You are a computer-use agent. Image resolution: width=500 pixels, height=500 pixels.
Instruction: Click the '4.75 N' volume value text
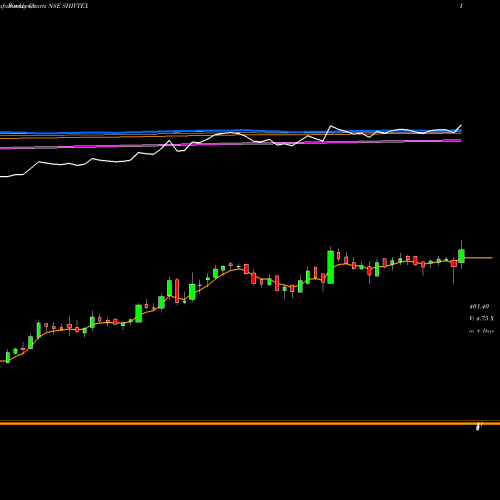pyautogui.click(x=481, y=318)
